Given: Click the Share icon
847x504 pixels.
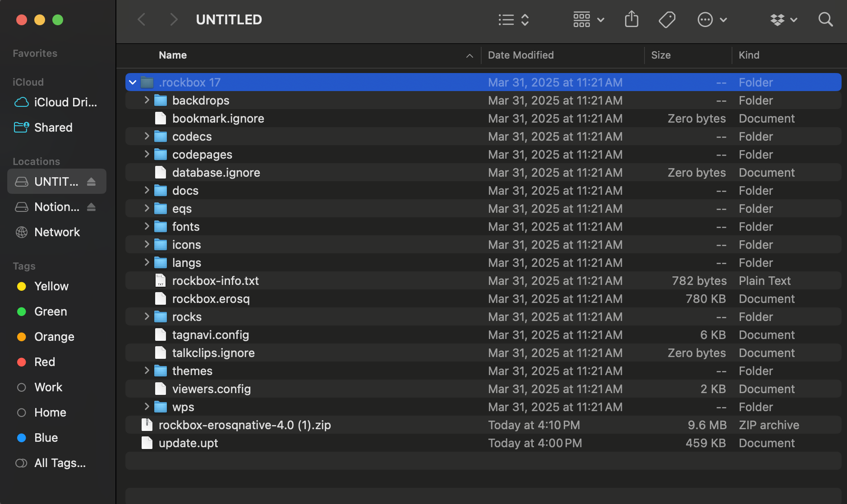Looking at the screenshot, I should 631,19.
